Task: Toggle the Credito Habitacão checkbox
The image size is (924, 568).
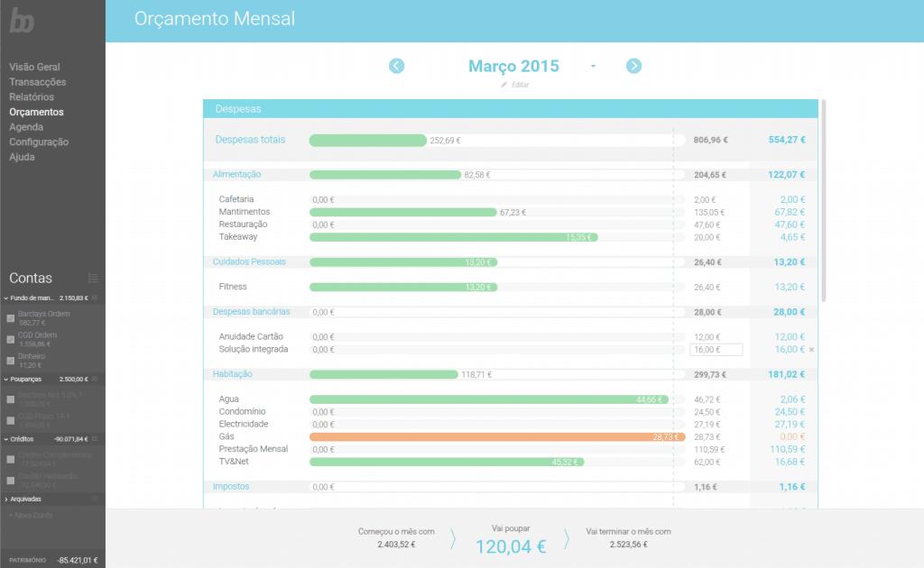Action: [x=11, y=481]
